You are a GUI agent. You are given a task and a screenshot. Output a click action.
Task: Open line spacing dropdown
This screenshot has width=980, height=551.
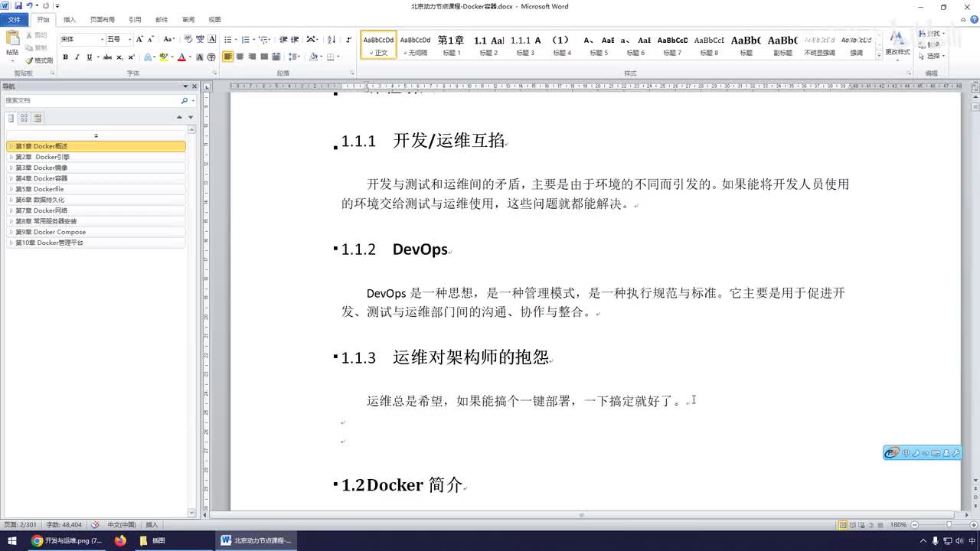tap(296, 57)
